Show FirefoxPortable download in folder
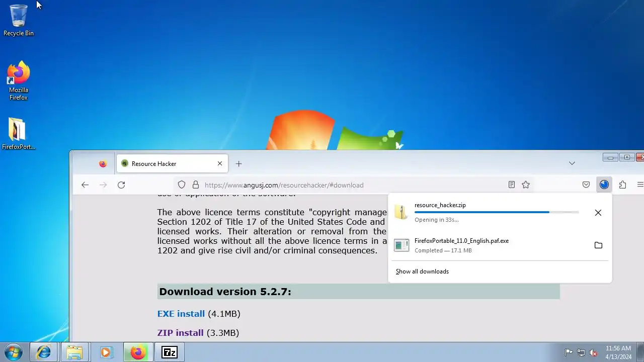This screenshot has height=362, width=644. 598,245
